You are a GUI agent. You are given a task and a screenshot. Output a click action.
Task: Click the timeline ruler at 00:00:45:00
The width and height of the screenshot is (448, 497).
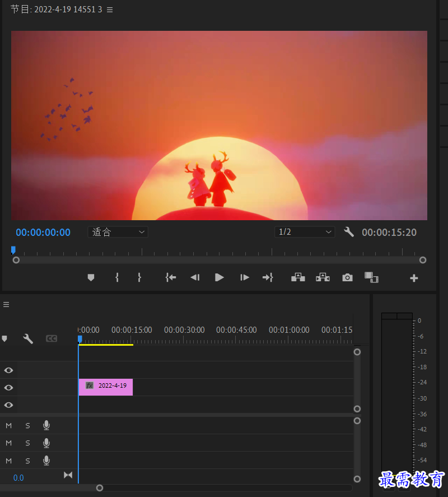pos(236,330)
